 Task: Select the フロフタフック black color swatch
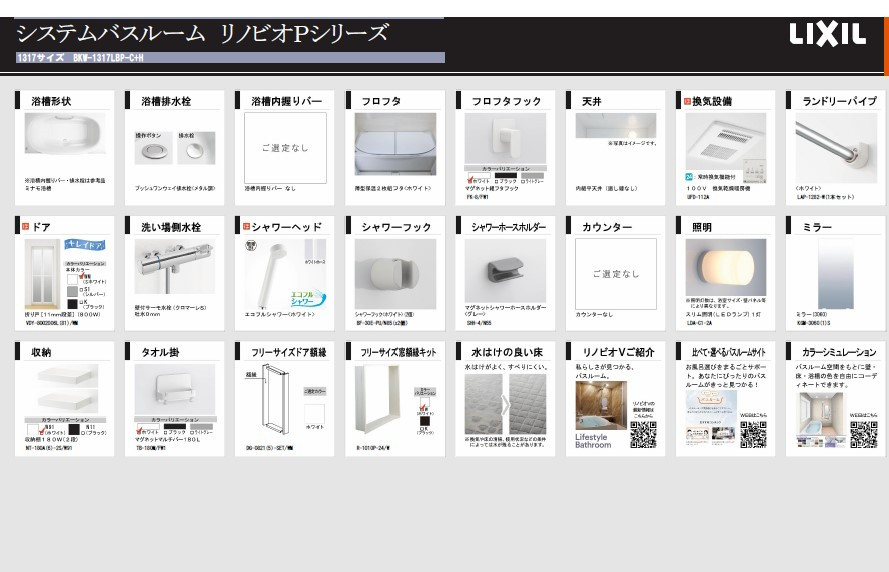505,176
